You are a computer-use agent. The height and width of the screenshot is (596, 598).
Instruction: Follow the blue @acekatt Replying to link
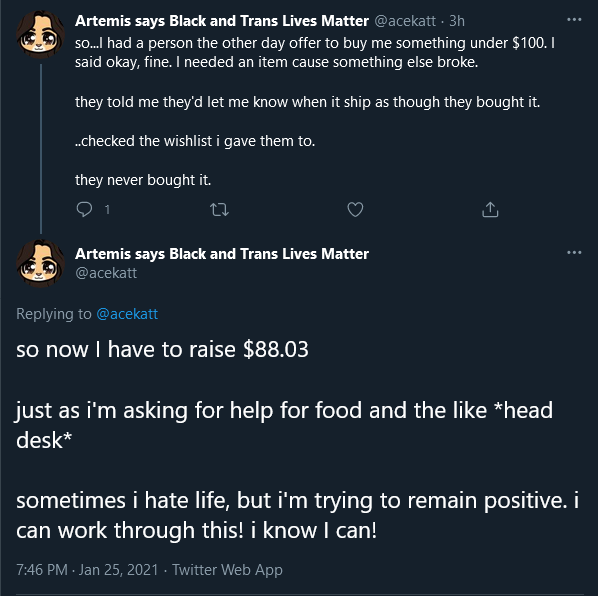(x=127, y=314)
